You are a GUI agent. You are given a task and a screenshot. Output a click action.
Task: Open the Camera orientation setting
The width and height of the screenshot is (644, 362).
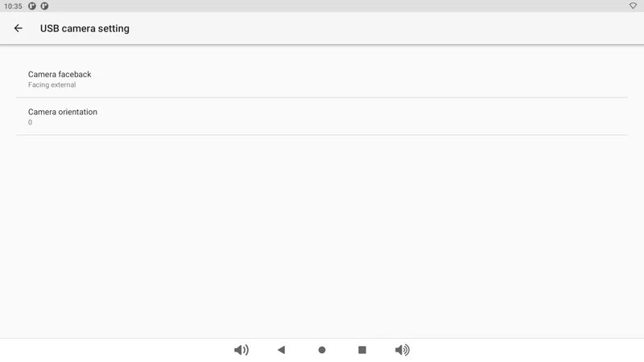tap(322, 117)
